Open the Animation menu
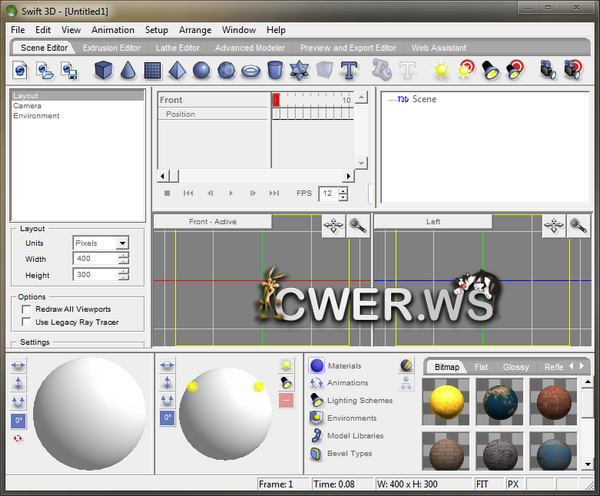The height and width of the screenshot is (496, 600). point(112,30)
